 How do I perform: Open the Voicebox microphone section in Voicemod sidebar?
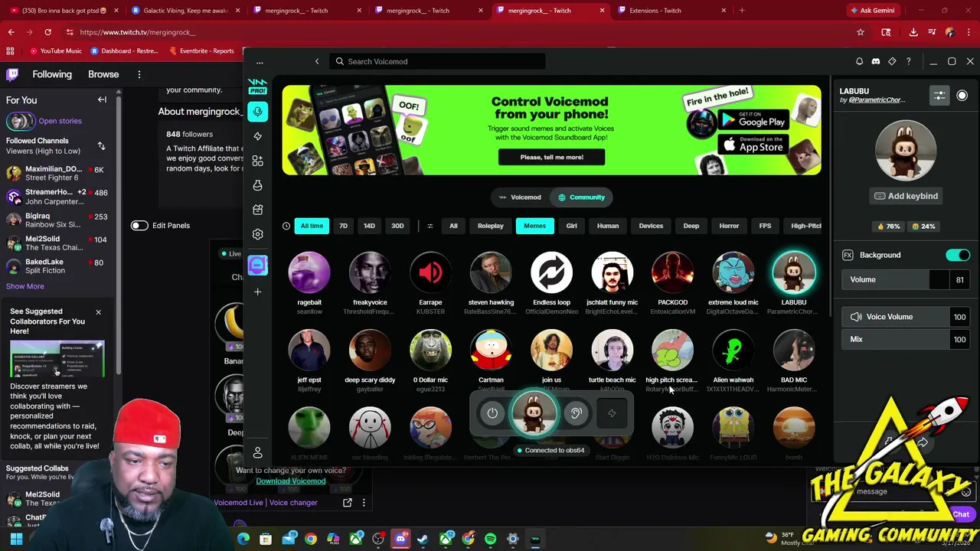pyautogui.click(x=257, y=112)
